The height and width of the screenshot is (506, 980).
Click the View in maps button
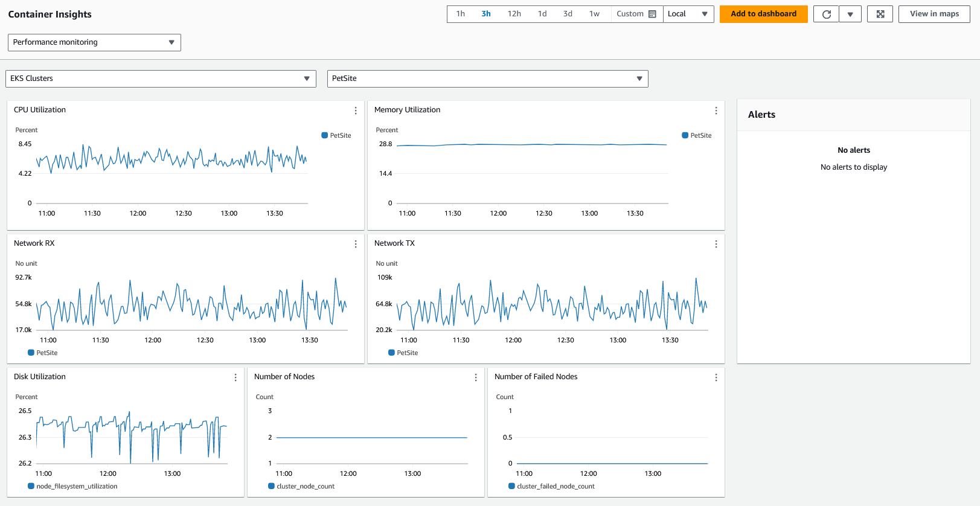934,14
